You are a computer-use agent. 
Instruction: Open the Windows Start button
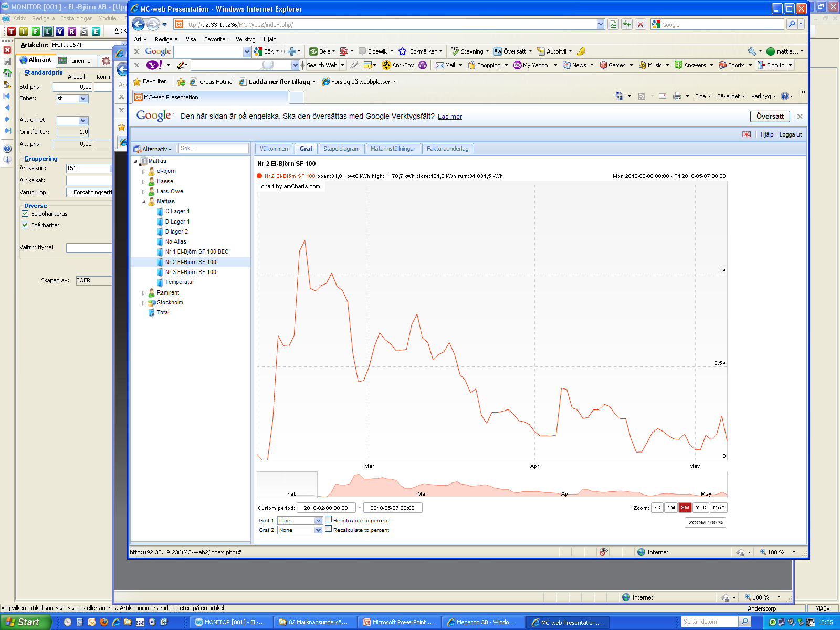tap(25, 622)
